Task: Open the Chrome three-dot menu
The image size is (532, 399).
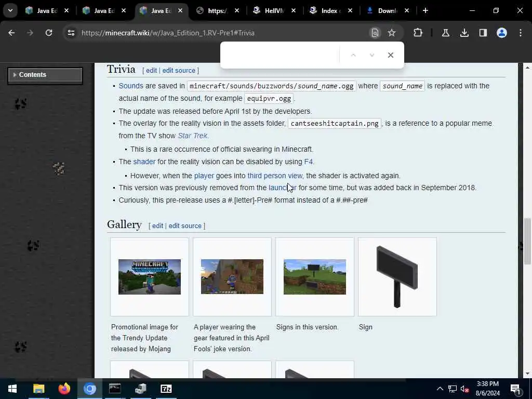Action: (521, 33)
